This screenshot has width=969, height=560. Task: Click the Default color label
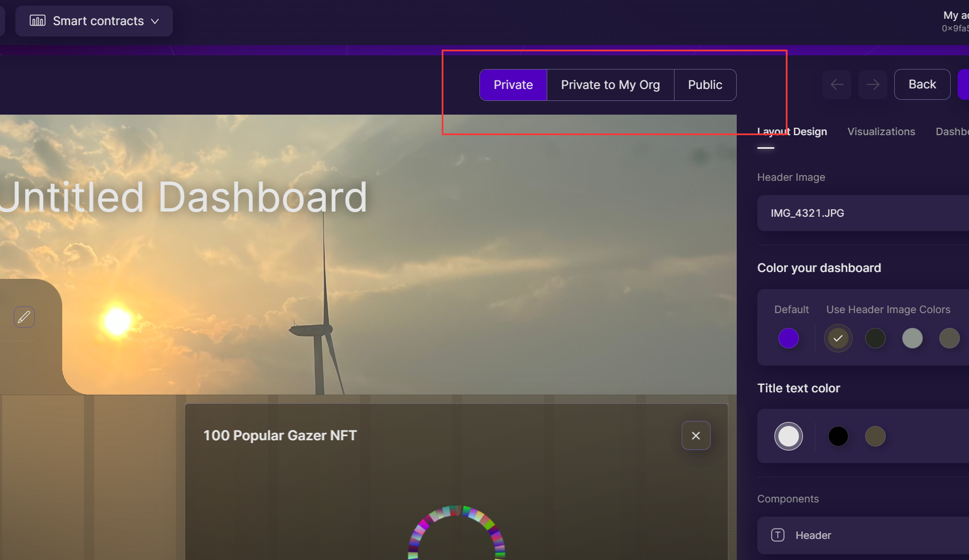click(792, 310)
